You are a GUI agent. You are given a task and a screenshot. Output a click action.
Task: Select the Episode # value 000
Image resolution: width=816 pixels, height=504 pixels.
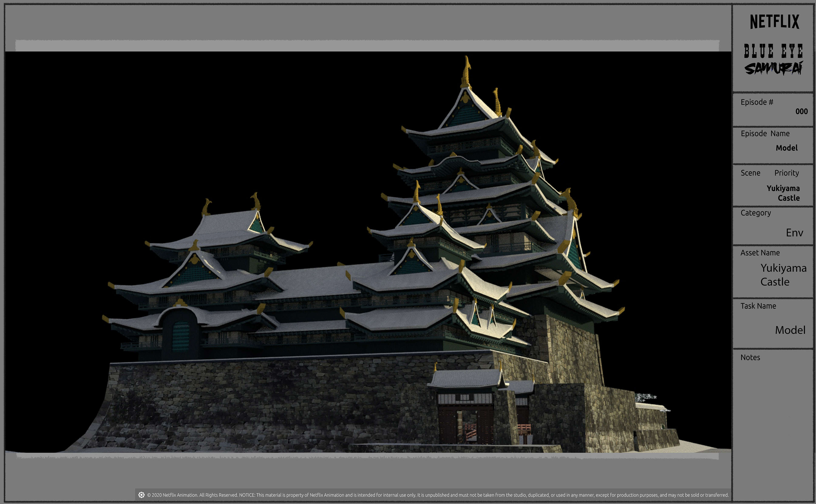tap(801, 111)
